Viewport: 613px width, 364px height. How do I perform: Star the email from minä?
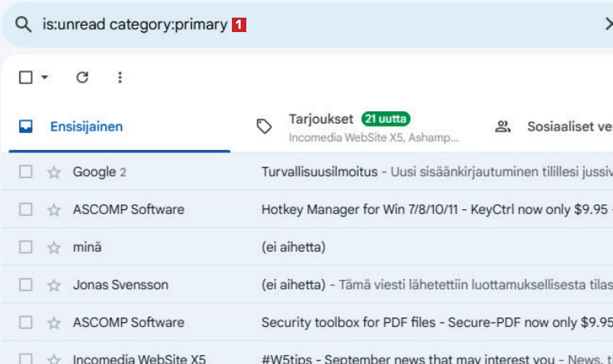point(54,248)
